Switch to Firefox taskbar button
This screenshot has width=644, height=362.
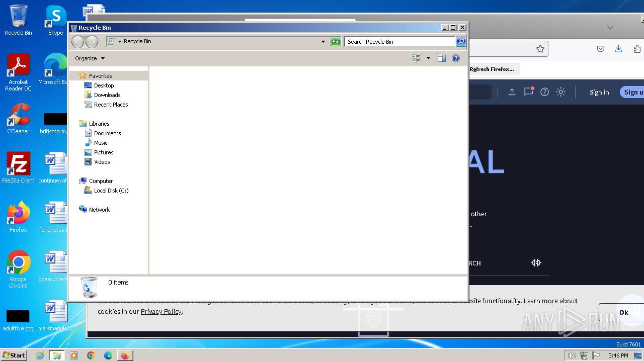click(125, 355)
